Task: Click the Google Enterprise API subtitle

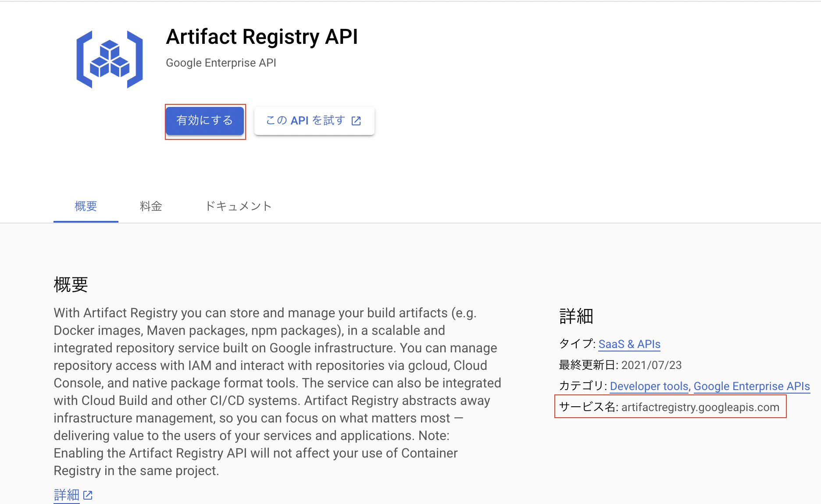Action: (221, 63)
